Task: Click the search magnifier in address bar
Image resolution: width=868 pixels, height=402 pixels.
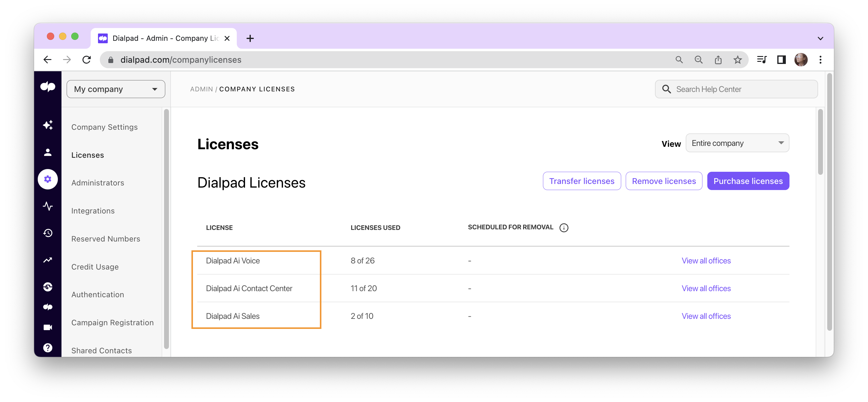Action: pos(679,60)
